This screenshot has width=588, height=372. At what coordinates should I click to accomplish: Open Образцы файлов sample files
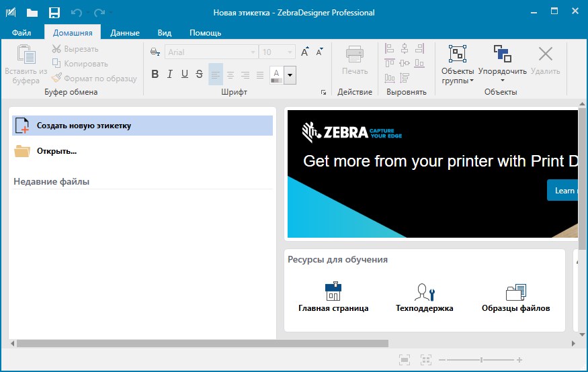click(515, 297)
